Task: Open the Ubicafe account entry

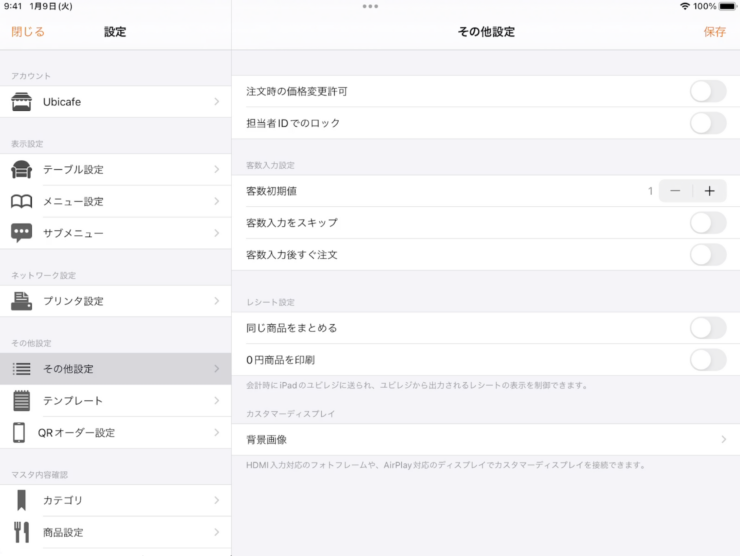Action: point(116,102)
